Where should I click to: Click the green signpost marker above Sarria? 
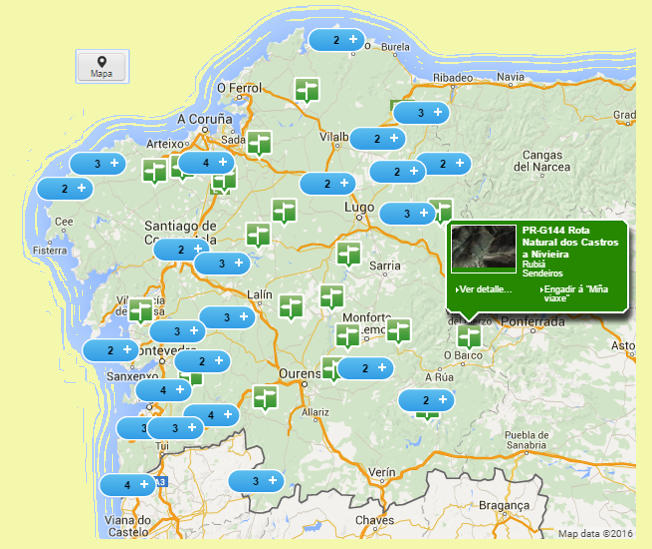pyautogui.click(x=348, y=253)
